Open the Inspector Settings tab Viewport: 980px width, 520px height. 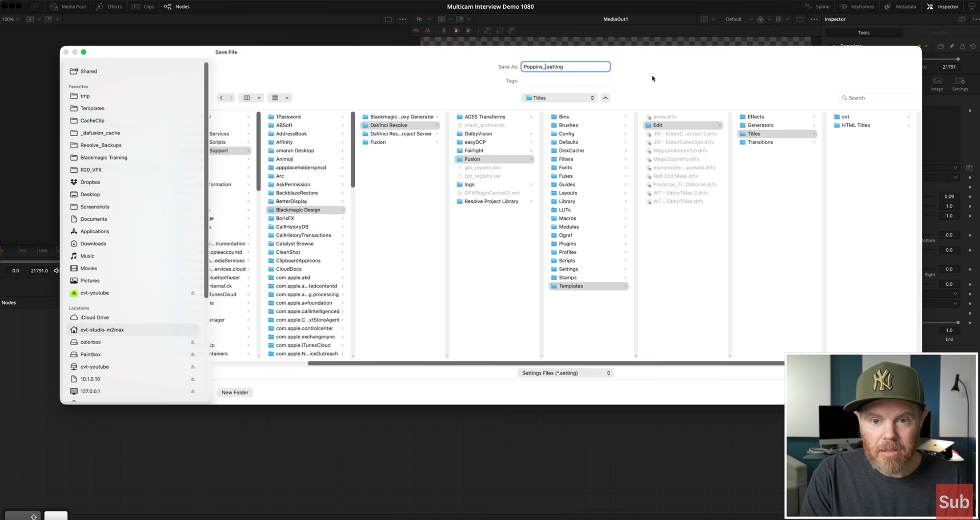click(x=960, y=84)
